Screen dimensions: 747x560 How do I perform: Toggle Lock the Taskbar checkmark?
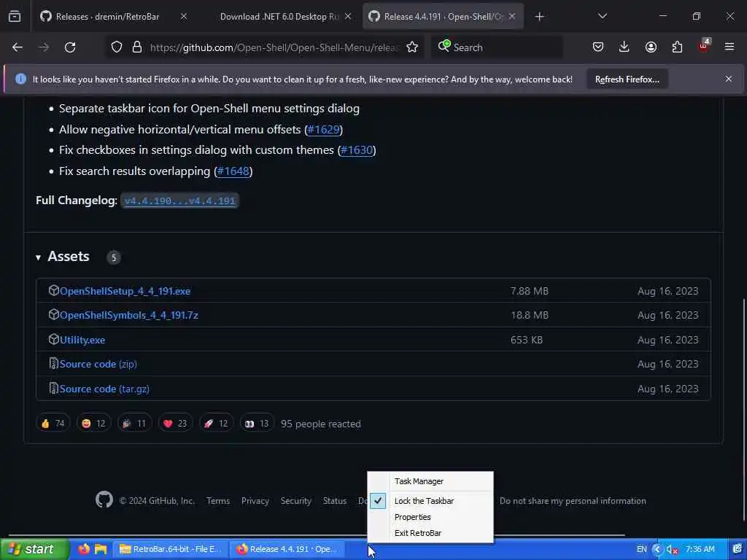[378, 500]
